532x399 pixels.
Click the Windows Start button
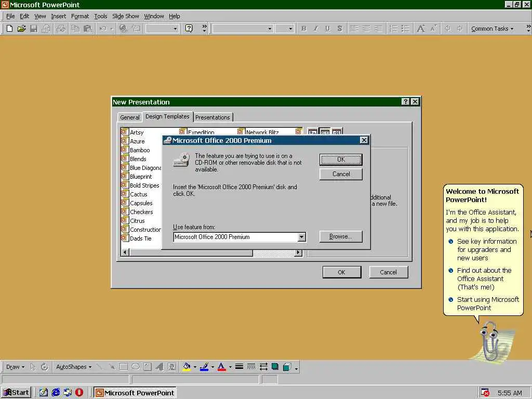pyautogui.click(x=16, y=393)
